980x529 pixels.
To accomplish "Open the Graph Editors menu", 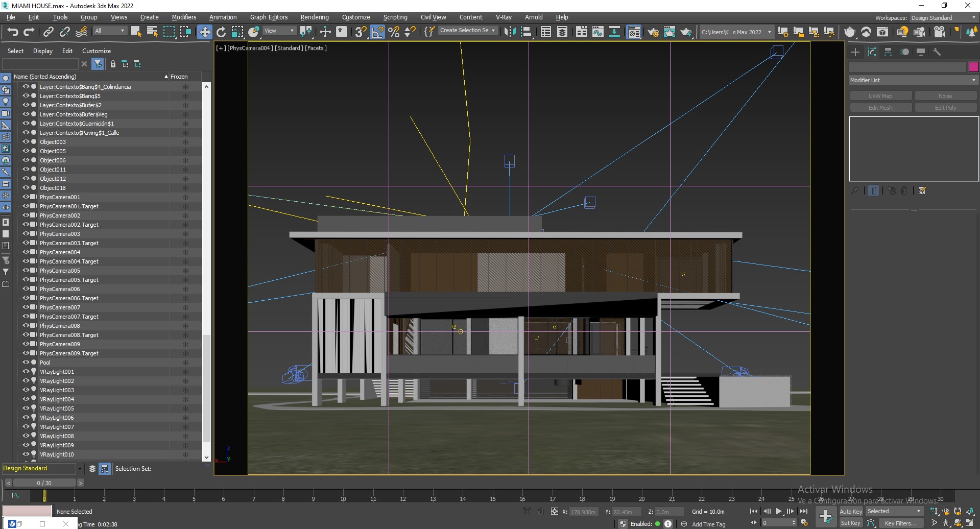I will (269, 17).
